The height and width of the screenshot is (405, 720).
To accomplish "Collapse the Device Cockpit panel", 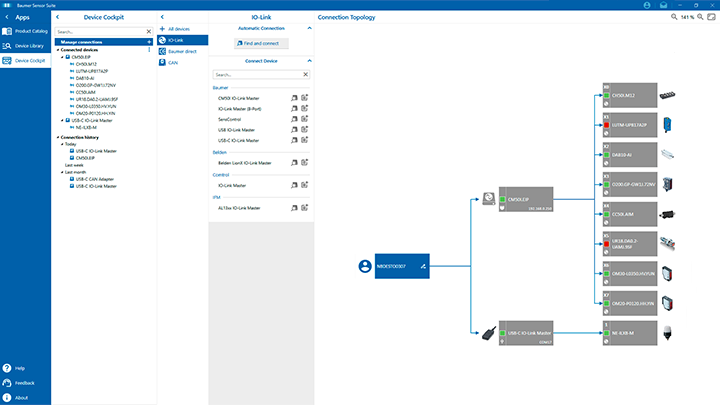I will pyautogui.click(x=57, y=17).
